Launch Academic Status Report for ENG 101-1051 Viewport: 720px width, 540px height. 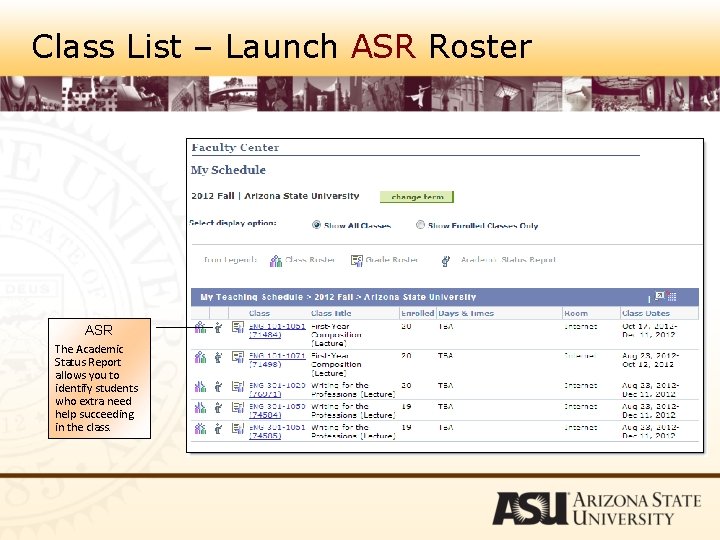coord(218,327)
